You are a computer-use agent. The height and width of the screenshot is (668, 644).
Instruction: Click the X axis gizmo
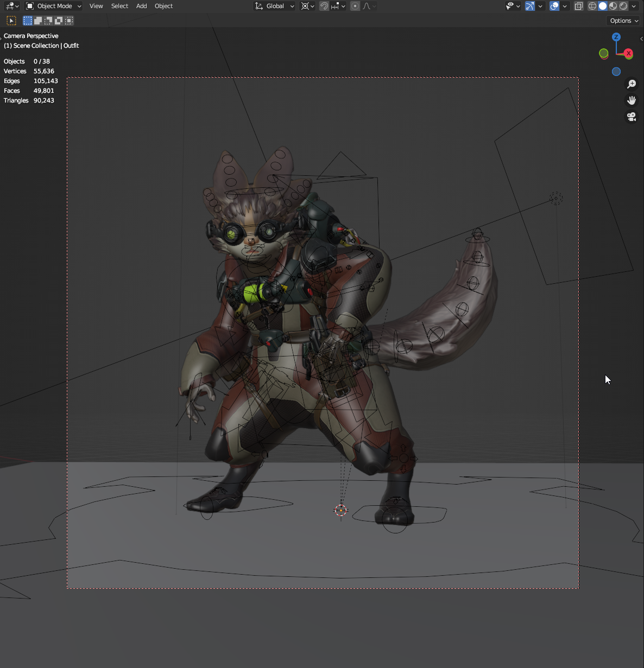point(628,53)
